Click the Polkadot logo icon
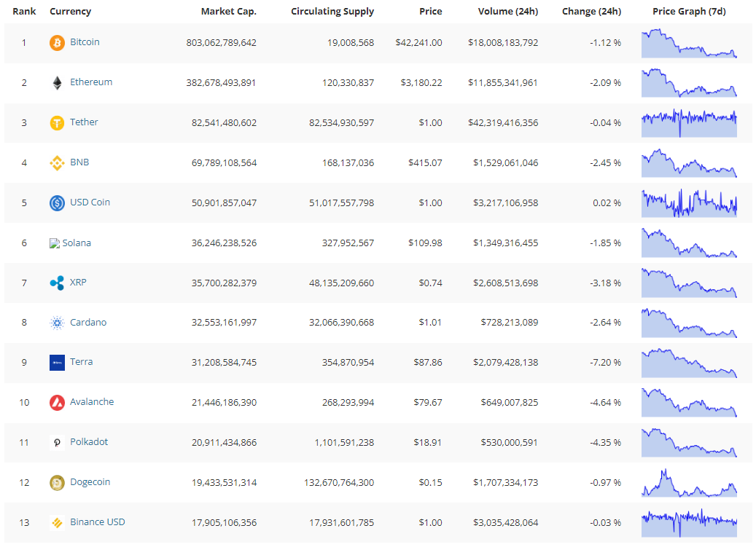756x547 pixels. click(57, 443)
